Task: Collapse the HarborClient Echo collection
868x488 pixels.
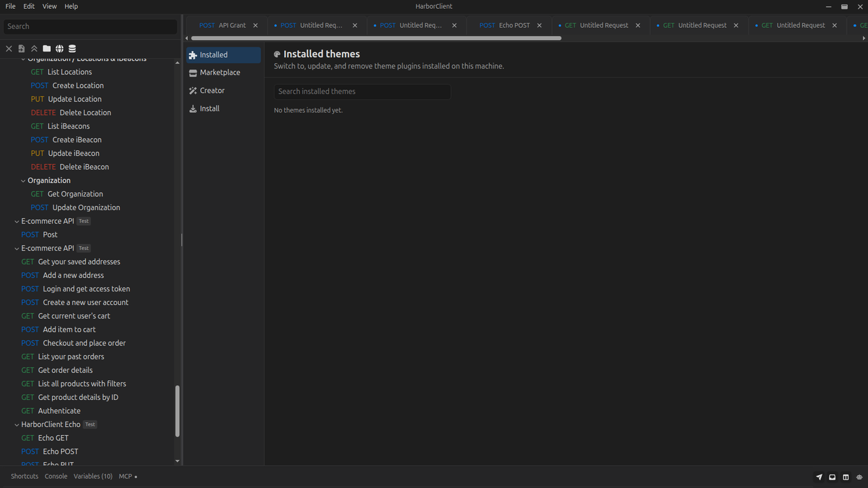Action: point(17,425)
